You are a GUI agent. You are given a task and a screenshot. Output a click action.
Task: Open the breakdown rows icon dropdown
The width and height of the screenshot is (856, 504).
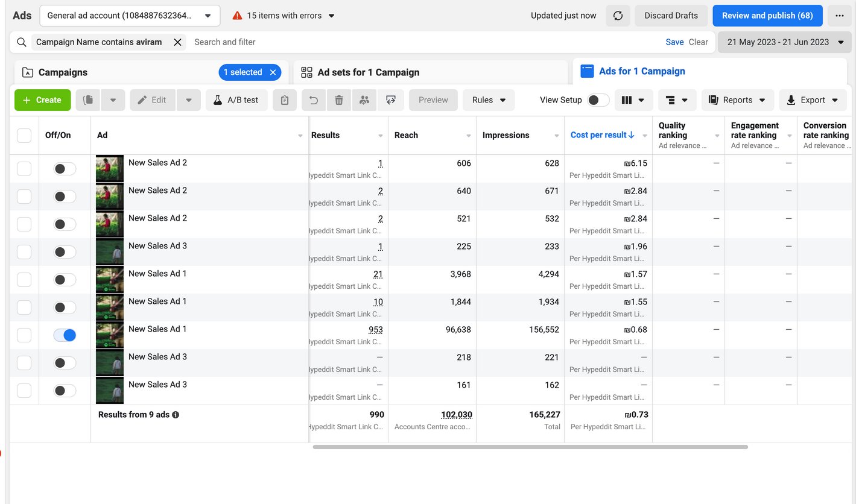677,100
